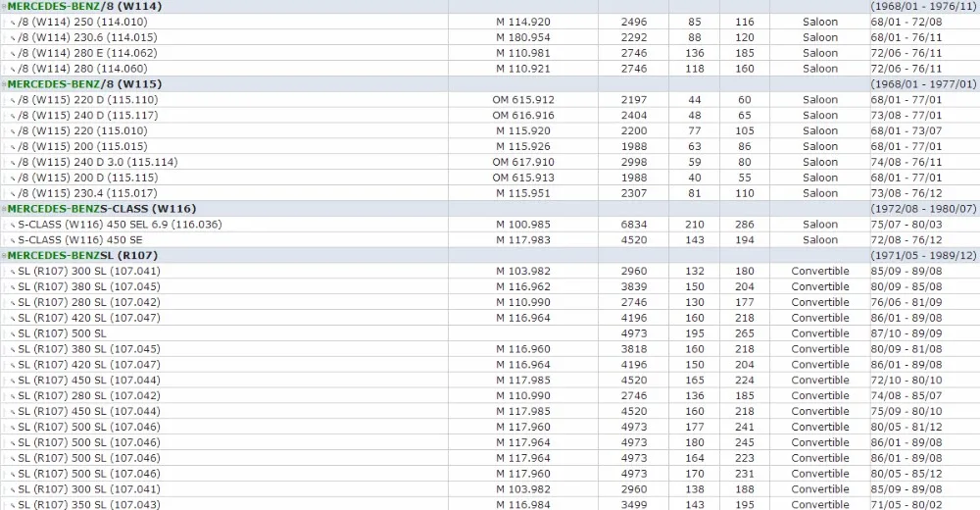Select /8 (W115) 240 D (115.117) row
The width and height of the screenshot is (980, 510).
(490, 115)
